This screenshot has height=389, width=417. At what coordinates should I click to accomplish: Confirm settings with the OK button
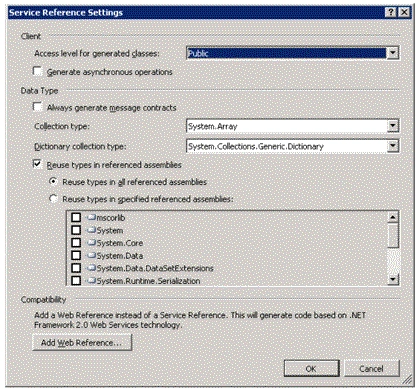pyautogui.click(x=311, y=369)
